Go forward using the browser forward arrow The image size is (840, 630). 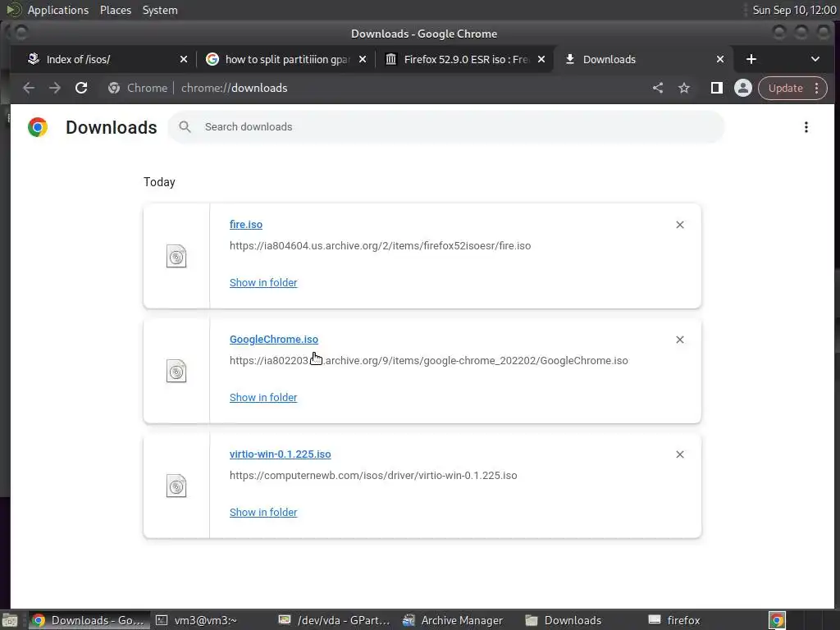coord(55,88)
